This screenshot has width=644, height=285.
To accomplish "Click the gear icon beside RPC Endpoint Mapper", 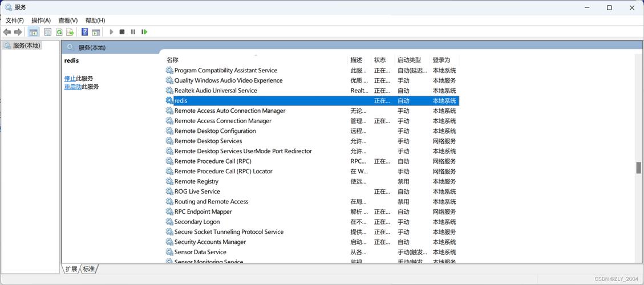I will (x=169, y=211).
